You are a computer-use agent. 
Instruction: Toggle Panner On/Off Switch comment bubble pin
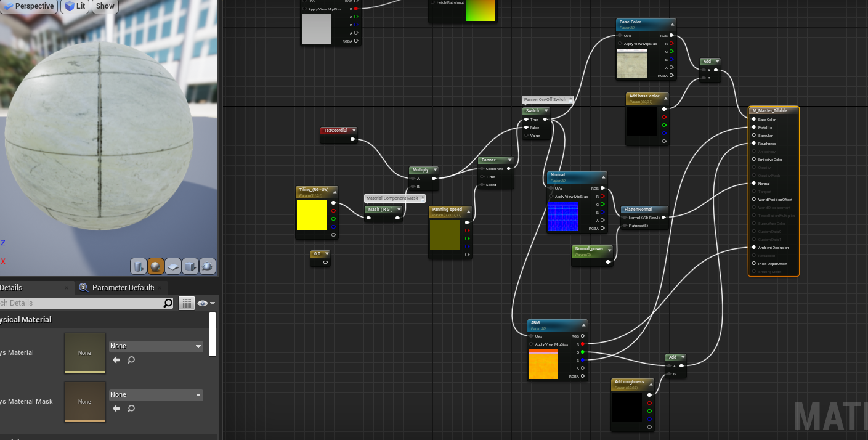[571, 99]
